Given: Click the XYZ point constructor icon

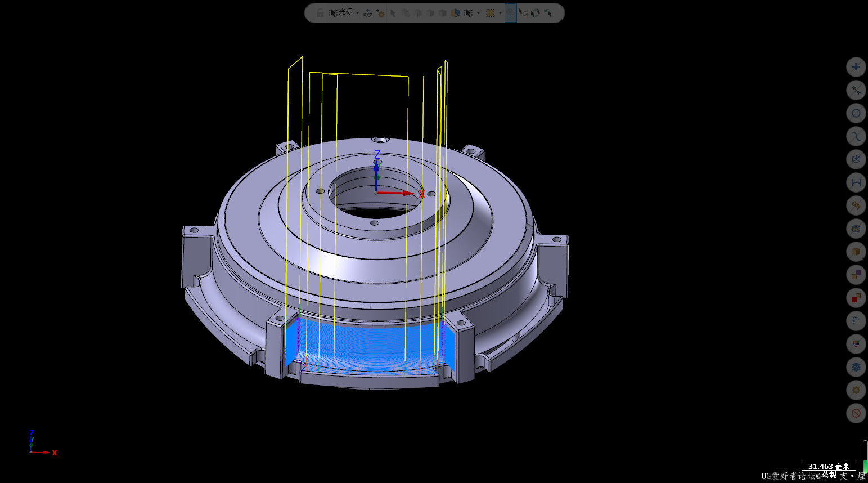Looking at the screenshot, I should pos(368,12).
